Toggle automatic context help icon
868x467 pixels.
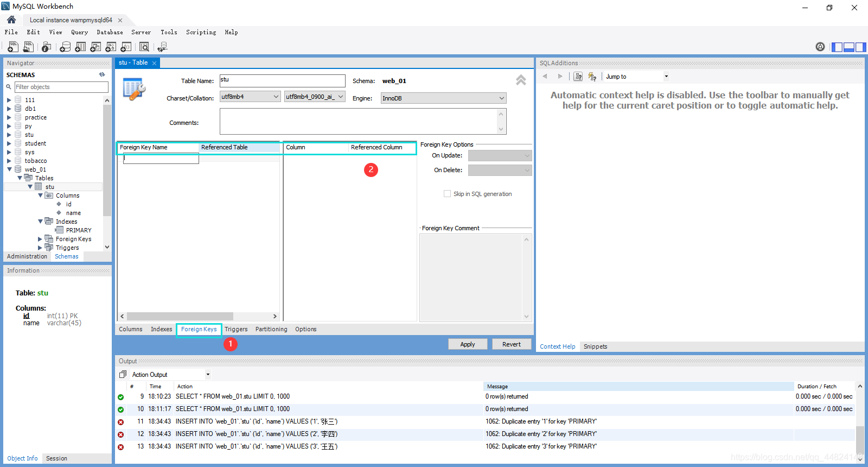592,77
